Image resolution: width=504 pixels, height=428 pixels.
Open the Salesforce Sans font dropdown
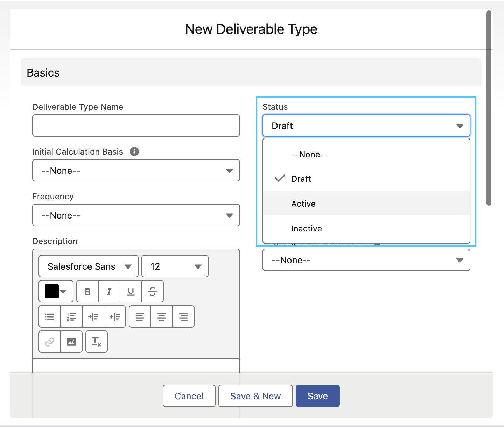click(x=89, y=266)
